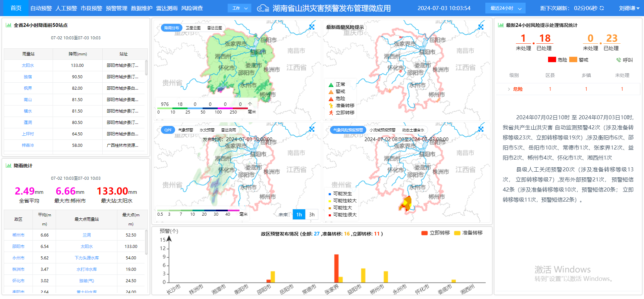Click the 呼叫 phone call icon
644x299 pixels.
click(x=619, y=60)
